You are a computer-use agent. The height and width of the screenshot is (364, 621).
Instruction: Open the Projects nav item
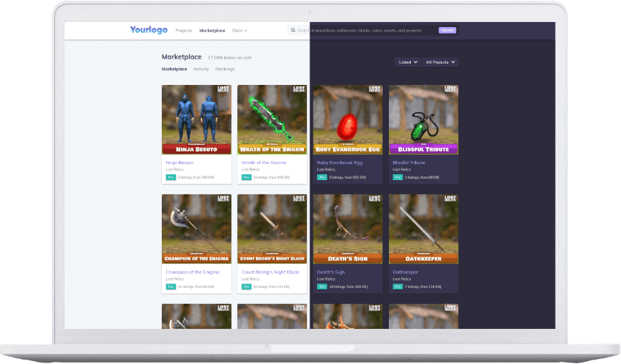(x=183, y=31)
